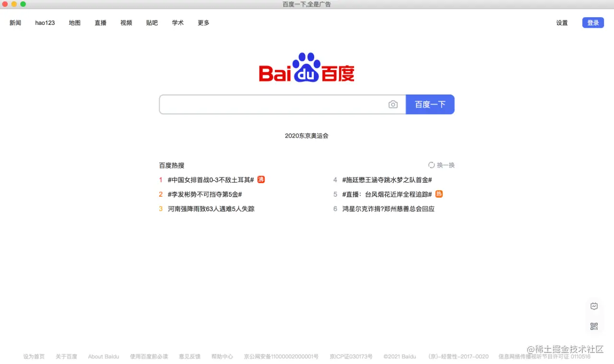Open the 关于百度 footer link

click(x=67, y=356)
